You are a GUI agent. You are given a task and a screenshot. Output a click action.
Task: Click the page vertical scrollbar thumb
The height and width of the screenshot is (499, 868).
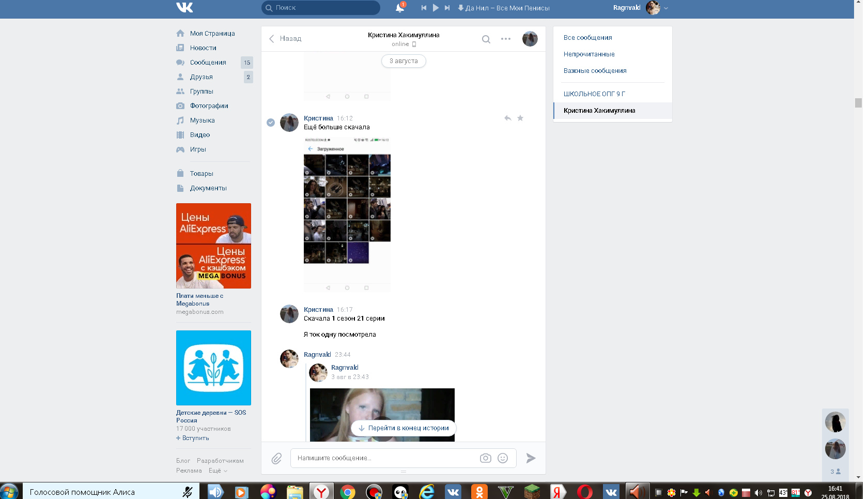858,103
